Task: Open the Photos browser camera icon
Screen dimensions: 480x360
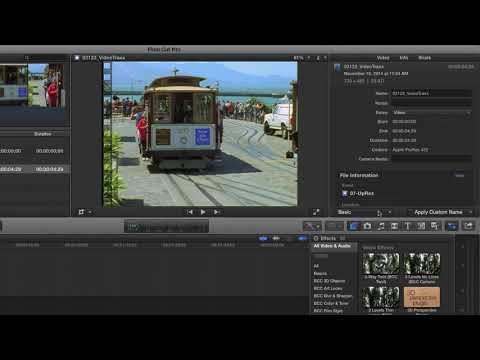Action: pos(367,226)
